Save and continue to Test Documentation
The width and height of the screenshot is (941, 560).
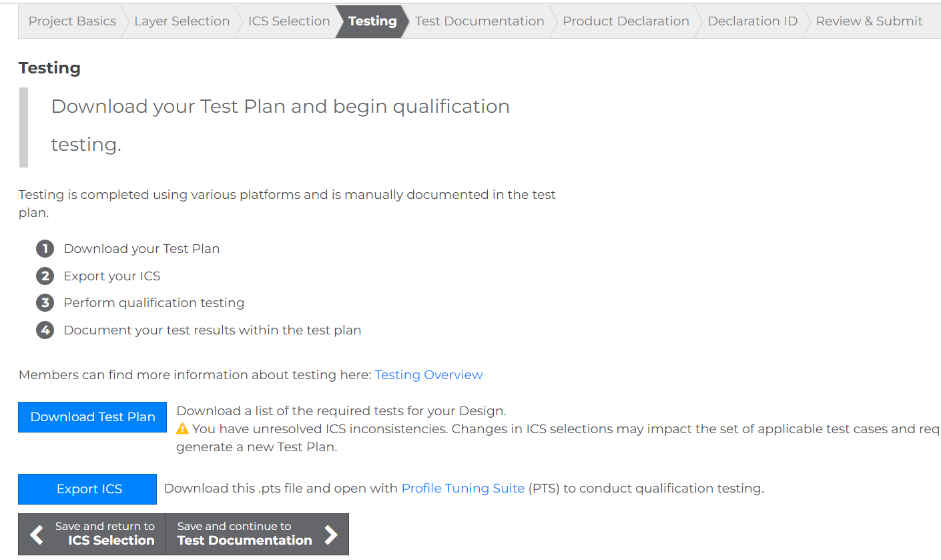click(257, 534)
